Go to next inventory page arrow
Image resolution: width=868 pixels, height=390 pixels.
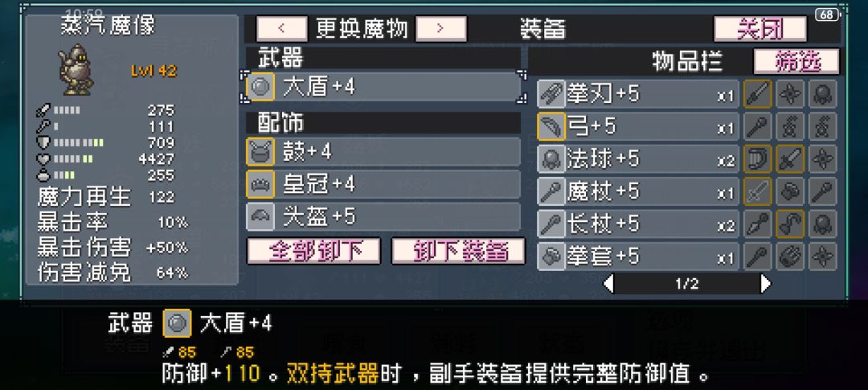click(766, 284)
